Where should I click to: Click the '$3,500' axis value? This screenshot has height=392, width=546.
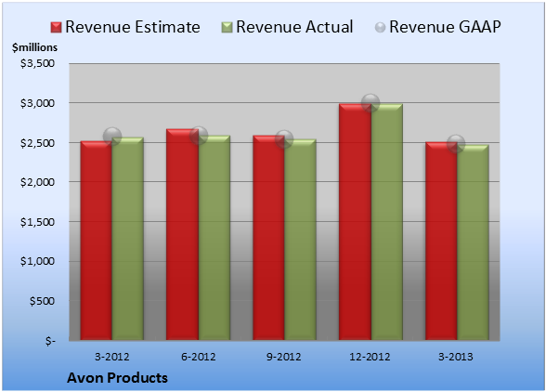37,63
